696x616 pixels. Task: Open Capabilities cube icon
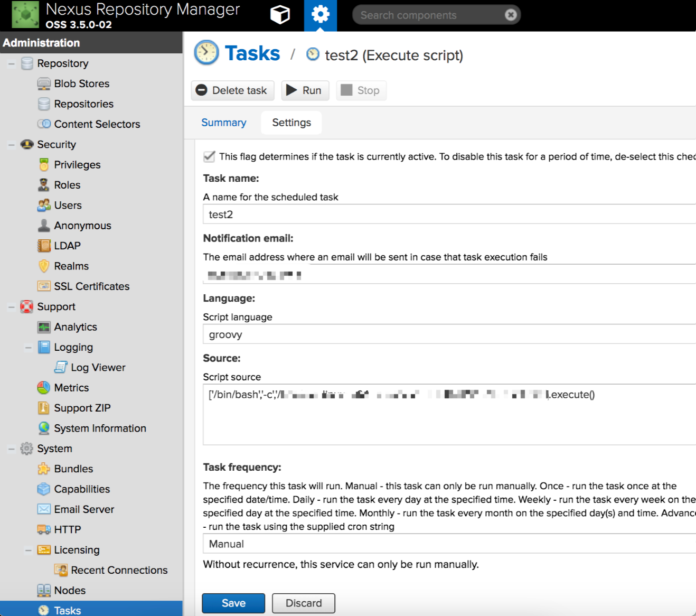[x=44, y=489]
